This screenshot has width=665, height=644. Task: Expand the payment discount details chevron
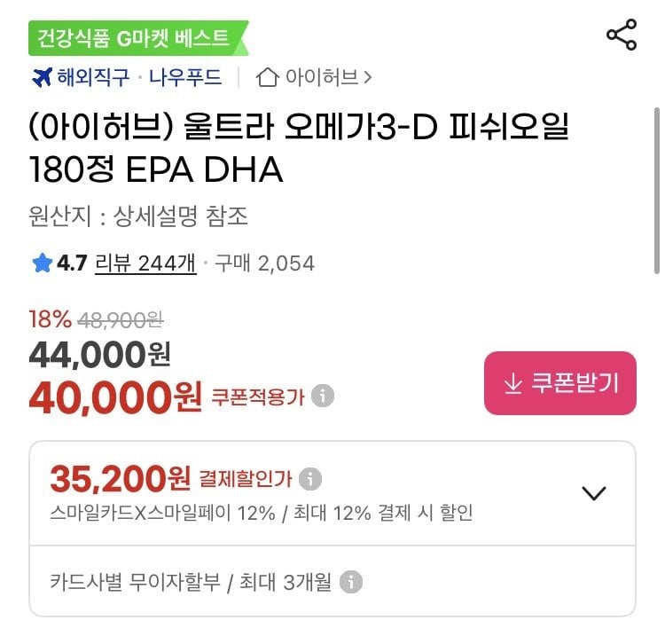592,493
